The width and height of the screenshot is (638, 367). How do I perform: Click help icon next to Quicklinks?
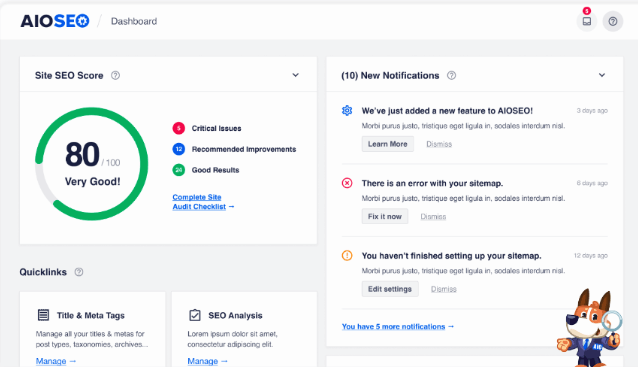79,272
